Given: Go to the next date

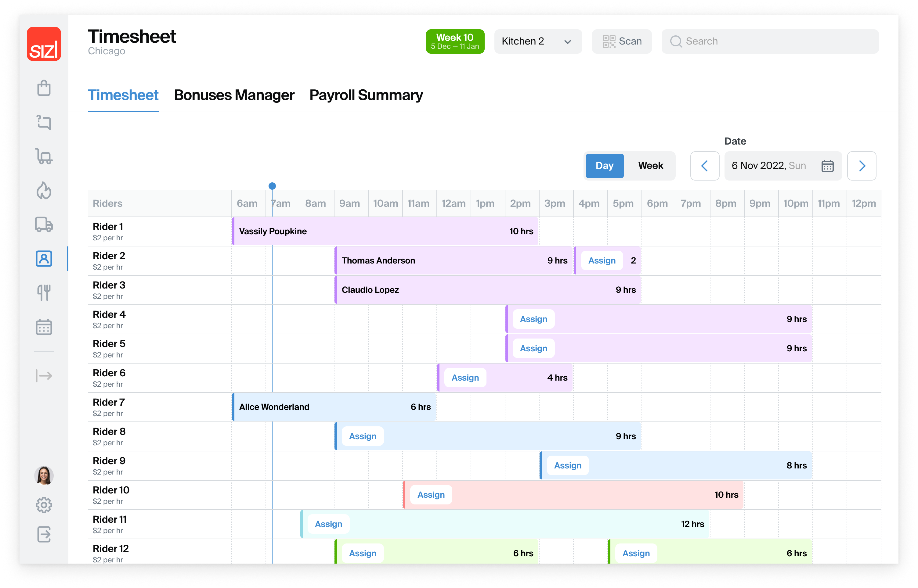Looking at the screenshot, I should point(862,166).
